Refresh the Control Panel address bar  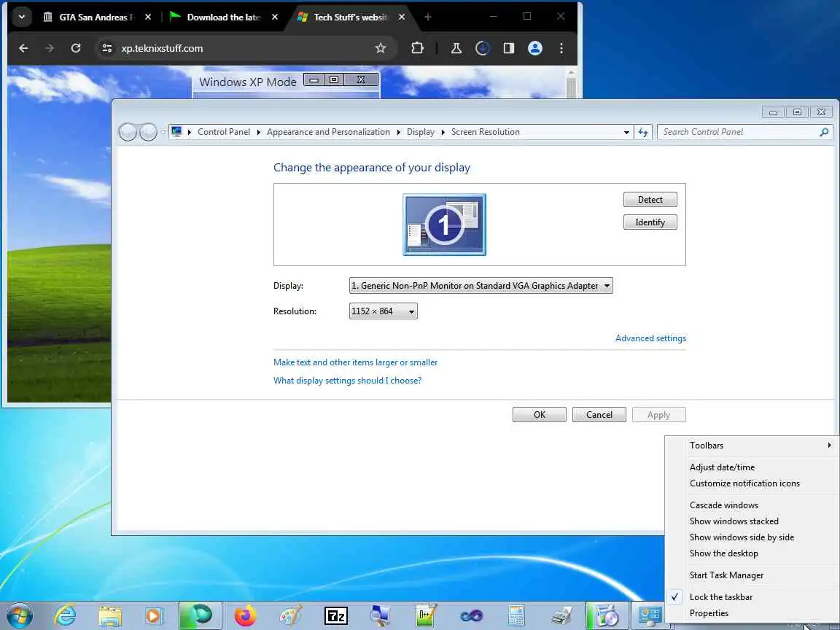[x=643, y=132]
